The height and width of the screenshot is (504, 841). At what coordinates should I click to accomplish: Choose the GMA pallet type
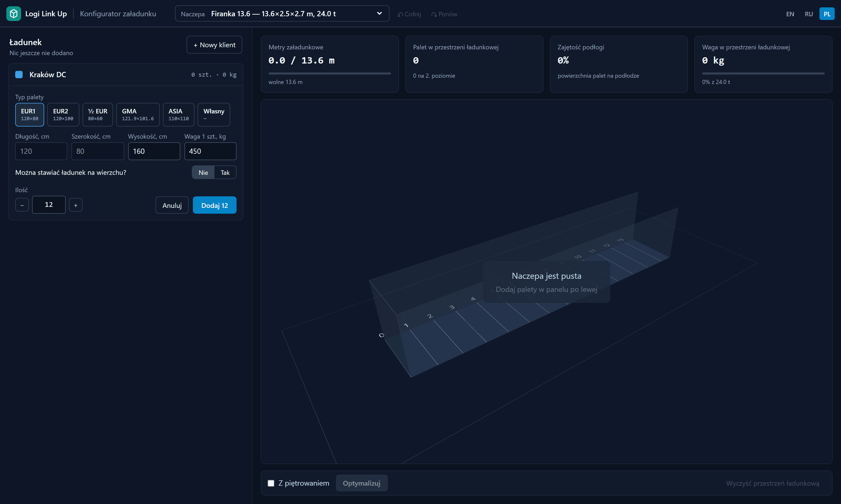coord(138,115)
